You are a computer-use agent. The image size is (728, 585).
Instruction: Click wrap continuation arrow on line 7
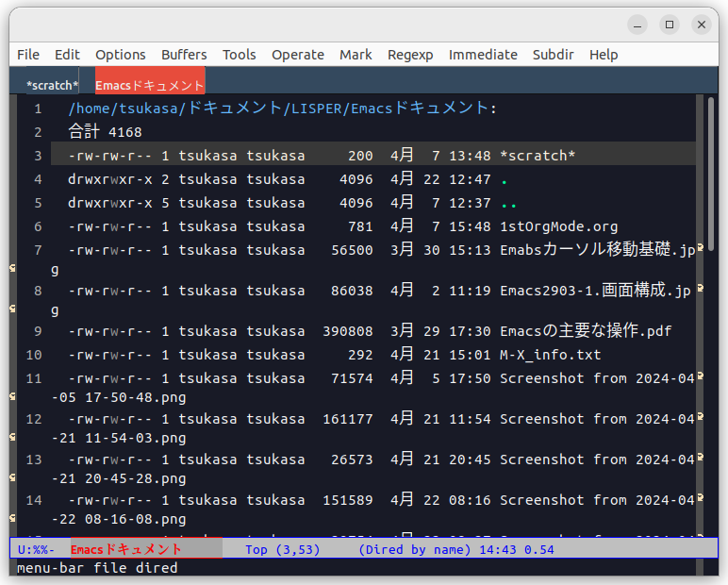[x=700, y=247]
